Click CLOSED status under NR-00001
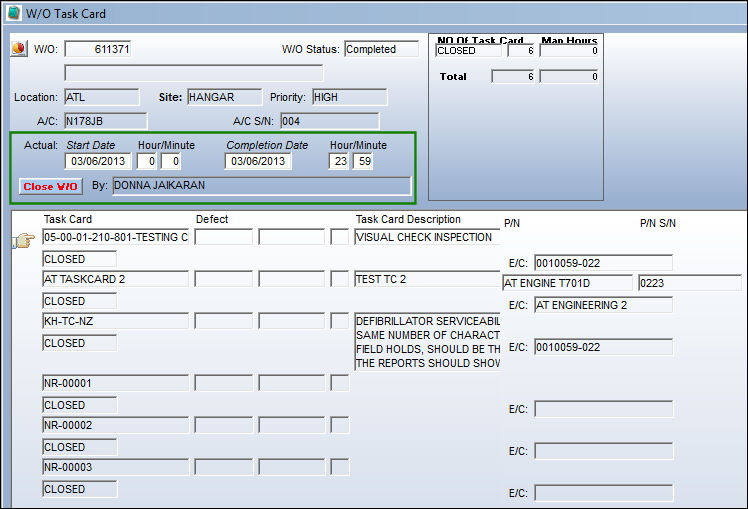Screen dimensions: 748x509 (80, 405)
